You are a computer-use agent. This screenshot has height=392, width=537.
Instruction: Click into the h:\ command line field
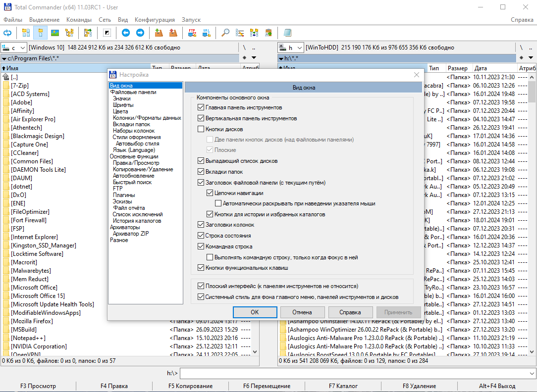point(354,374)
